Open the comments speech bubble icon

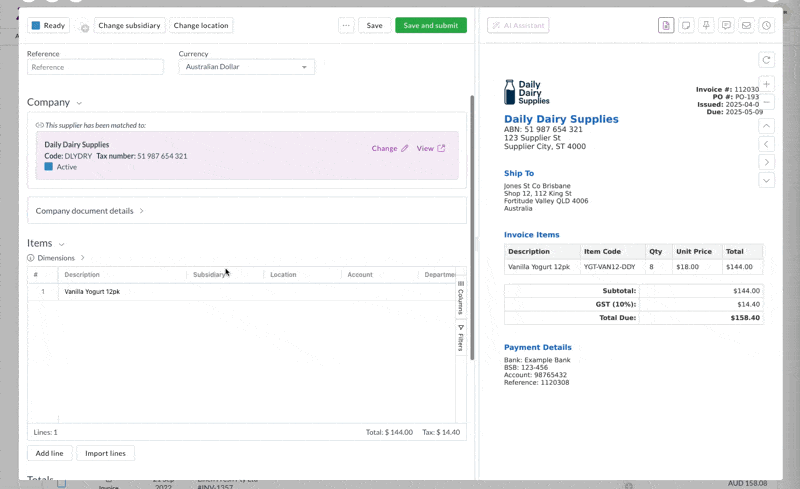tap(726, 26)
